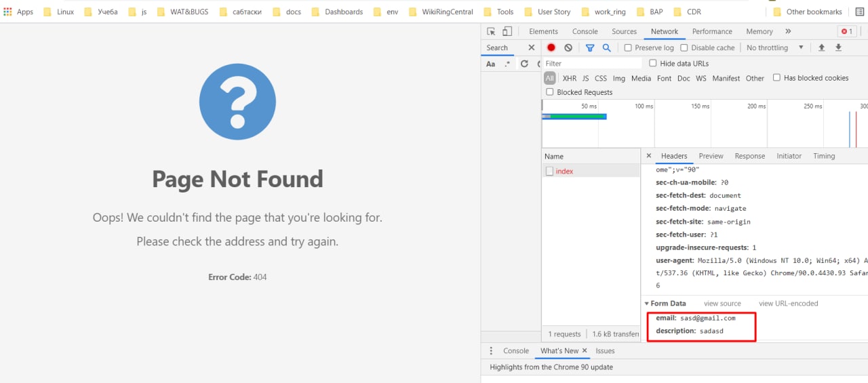Show more DevTools tabs chevron
The height and width of the screenshot is (383, 868).
tap(788, 31)
